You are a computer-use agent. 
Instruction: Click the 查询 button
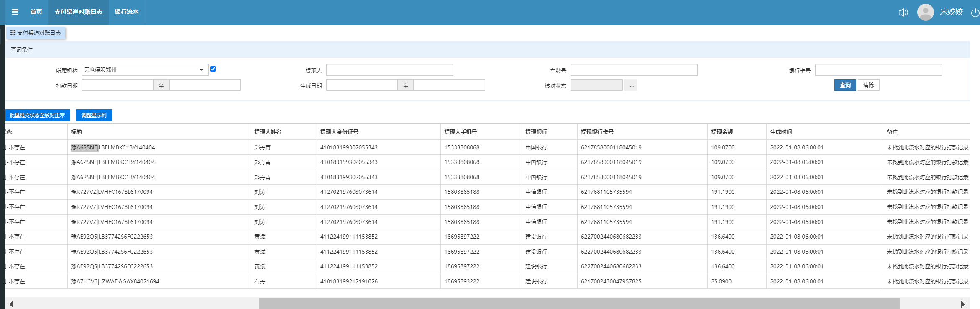845,85
